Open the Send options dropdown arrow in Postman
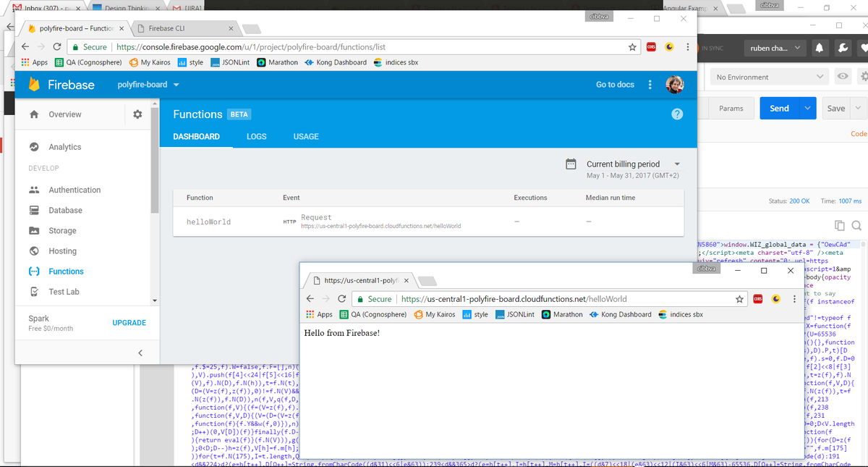The height and width of the screenshot is (467, 868). [807, 108]
